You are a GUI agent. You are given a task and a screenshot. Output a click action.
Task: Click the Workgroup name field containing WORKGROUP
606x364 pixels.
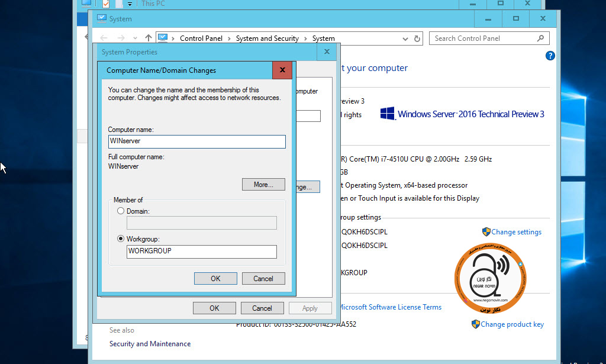click(201, 252)
